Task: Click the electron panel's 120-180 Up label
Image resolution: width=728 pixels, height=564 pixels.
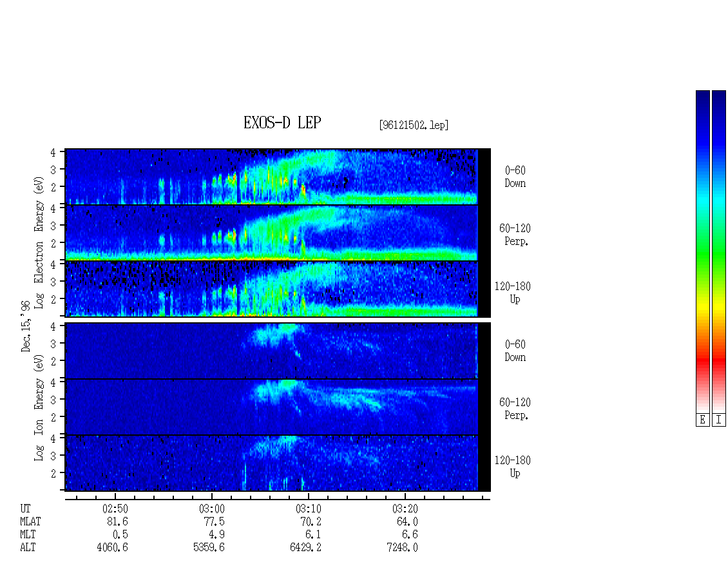Action: (513, 293)
